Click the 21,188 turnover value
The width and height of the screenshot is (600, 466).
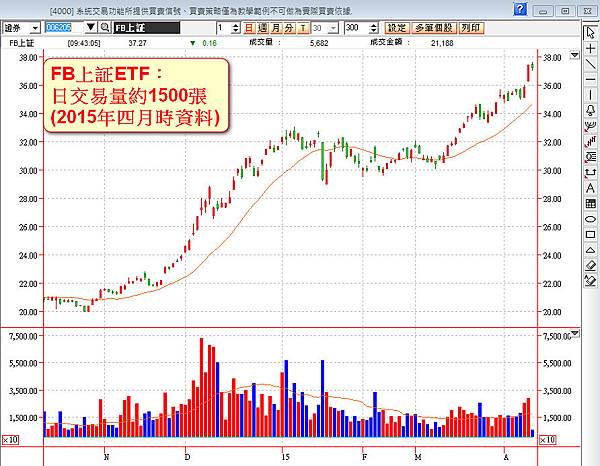click(442, 43)
